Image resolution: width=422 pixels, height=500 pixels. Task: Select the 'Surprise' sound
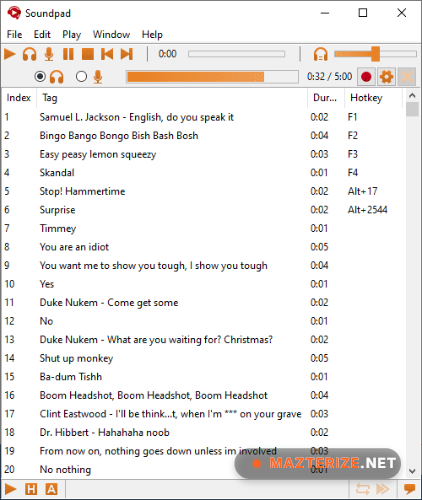(204, 210)
